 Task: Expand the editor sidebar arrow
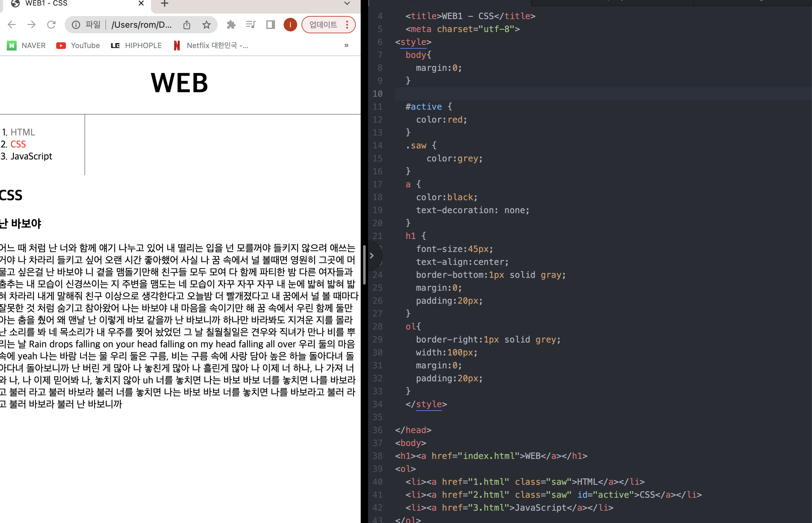coord(372,255)
